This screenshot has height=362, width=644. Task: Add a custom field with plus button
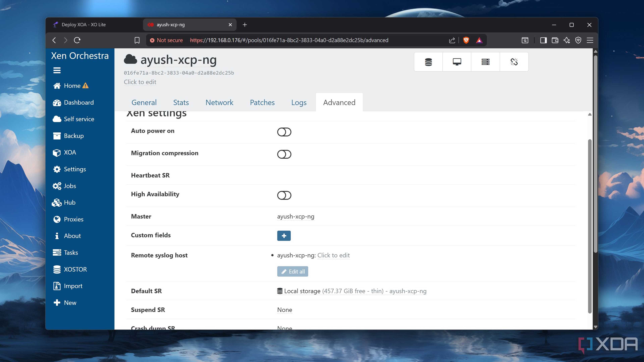284,236
